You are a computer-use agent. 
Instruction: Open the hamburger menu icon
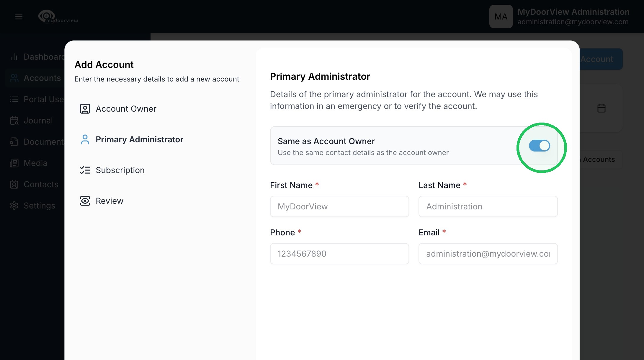point(19,17)
